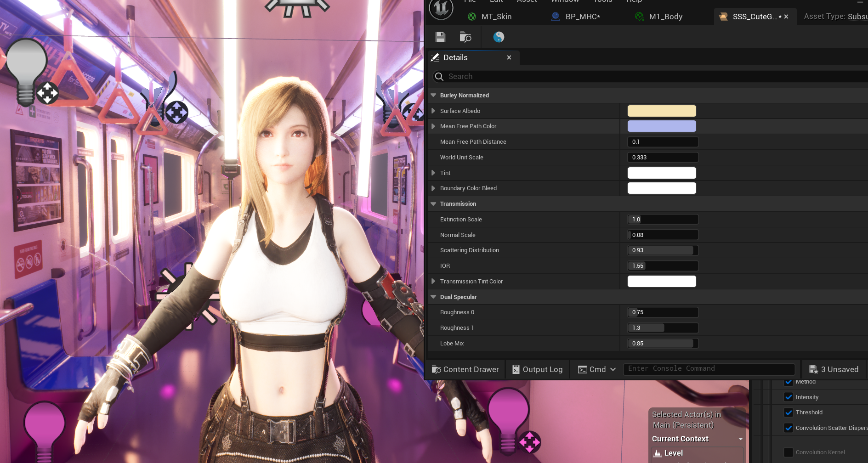Click the search magnifier icon in Details

pyautogui.click(x=439, y=76)
